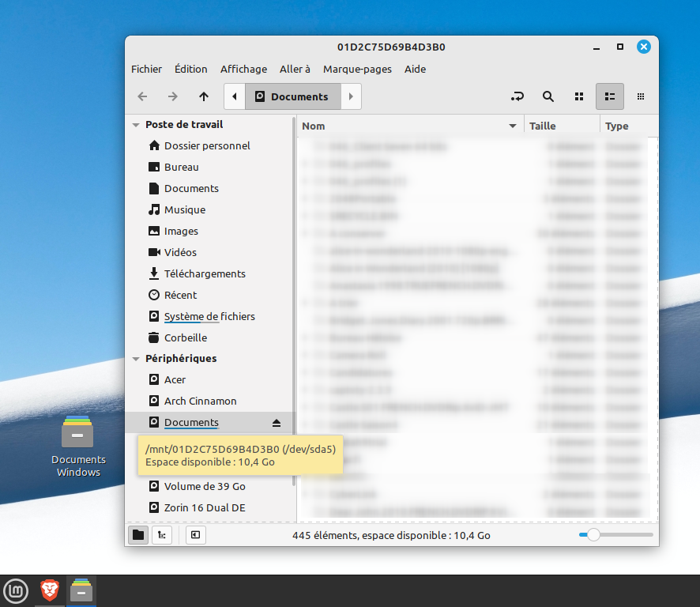Collapse the Périphériques section
The width and height of the screenshot is (700, 607).
(x=136, y=359)
